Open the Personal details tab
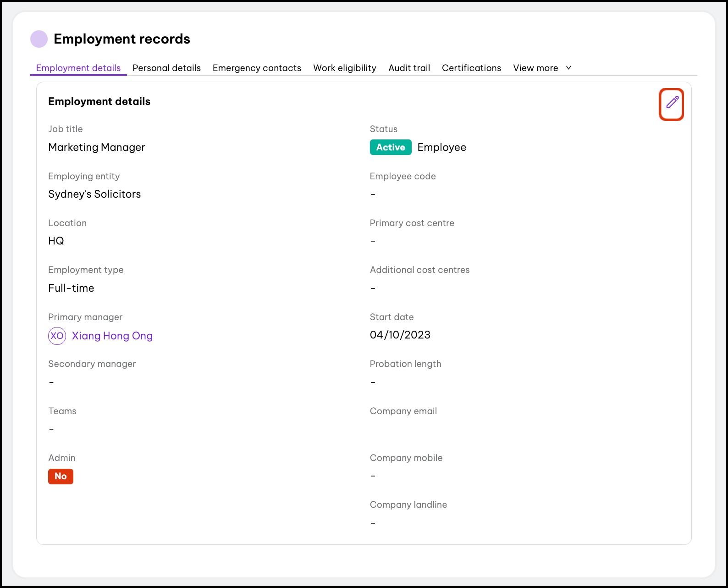This screenshot has height=588, width=728. pos(166,68)
